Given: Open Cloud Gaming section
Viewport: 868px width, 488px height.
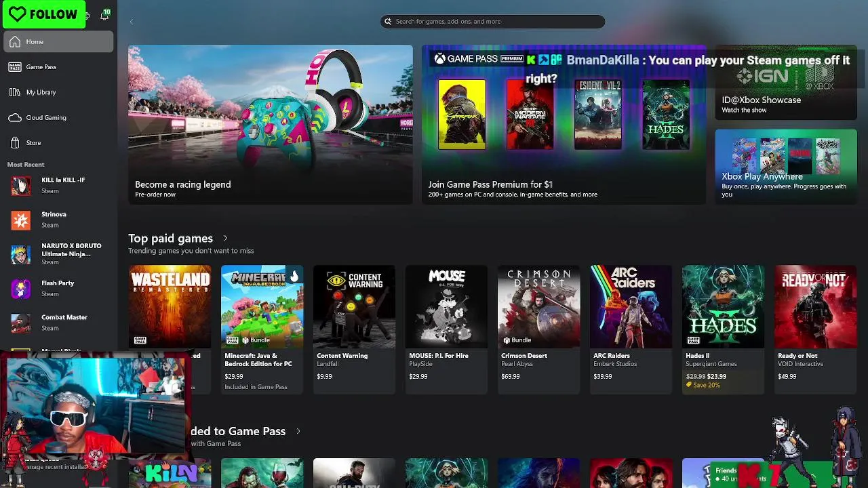Looking at the screenshot, I should coord(58,118).
